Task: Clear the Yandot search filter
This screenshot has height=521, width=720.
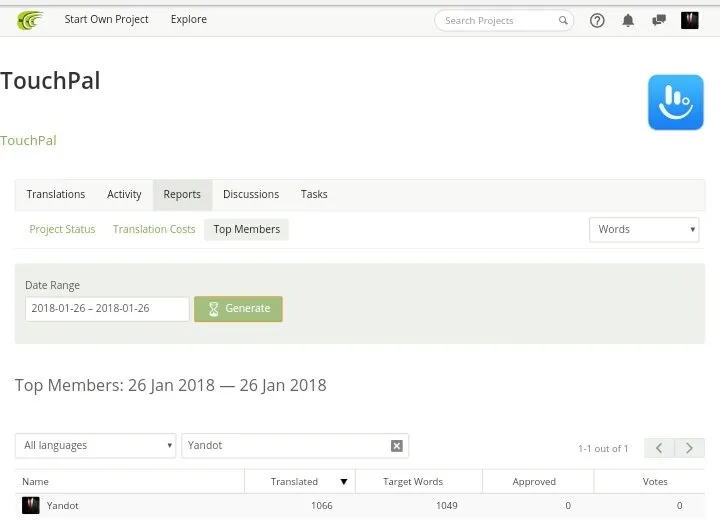Action: (x=397, y=446)
